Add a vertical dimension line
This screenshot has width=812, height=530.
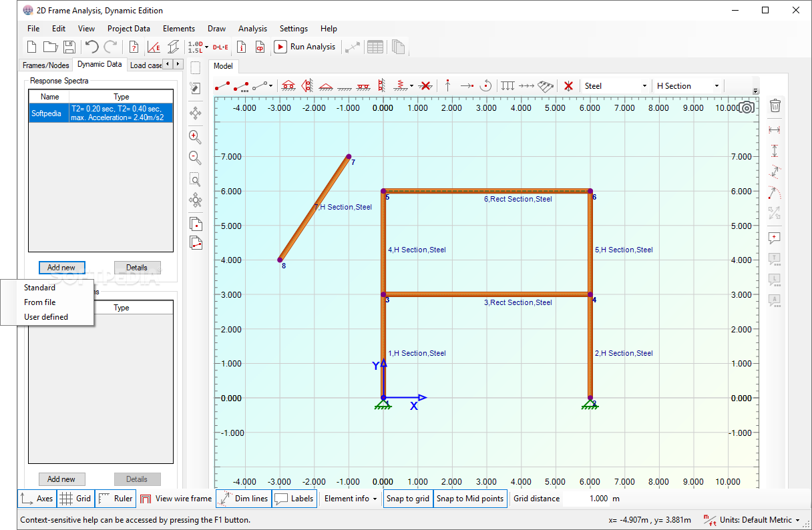tap(775, 151)
